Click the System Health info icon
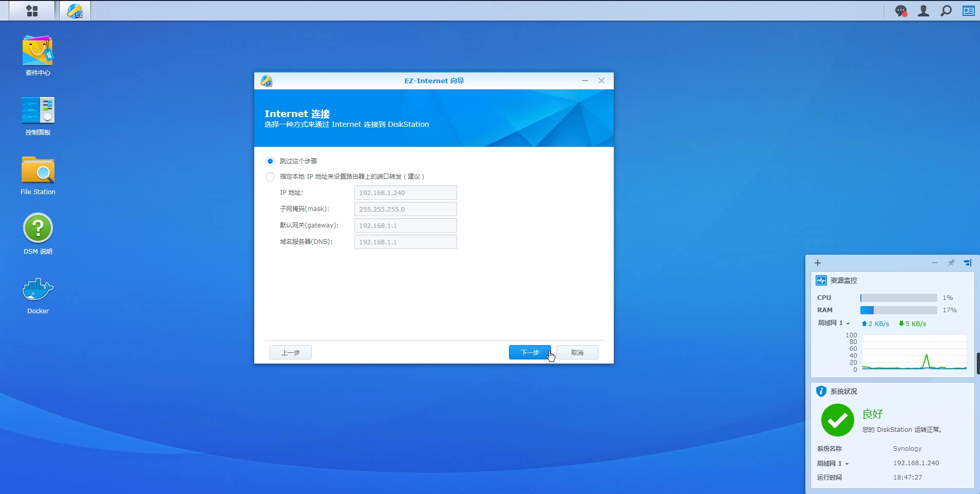Image resolution: width=980 pixels, height=494 pixels. (x=821, y=391)
